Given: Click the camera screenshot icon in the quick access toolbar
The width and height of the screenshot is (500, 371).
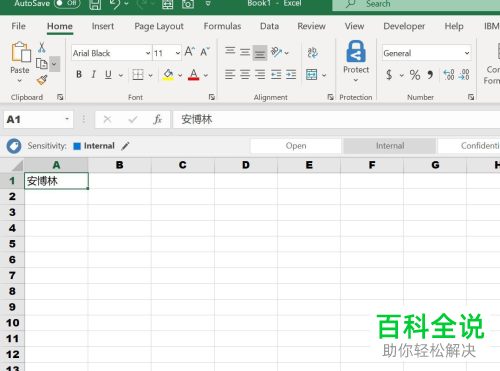Looking at the screenshot, I should [x=188, y=4].
